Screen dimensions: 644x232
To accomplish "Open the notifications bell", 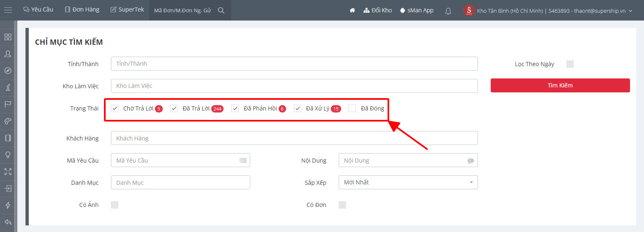I will 448,11.
